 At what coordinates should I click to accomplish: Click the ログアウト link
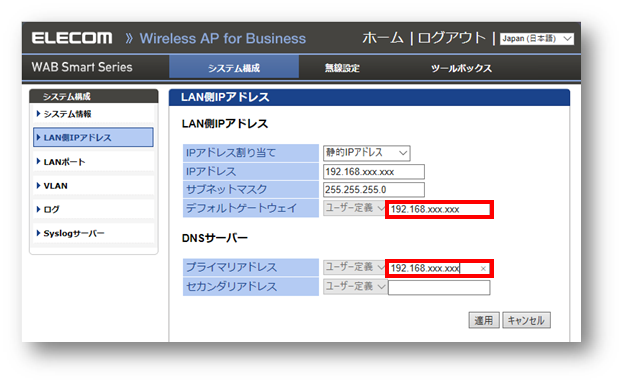click(452, 38)
